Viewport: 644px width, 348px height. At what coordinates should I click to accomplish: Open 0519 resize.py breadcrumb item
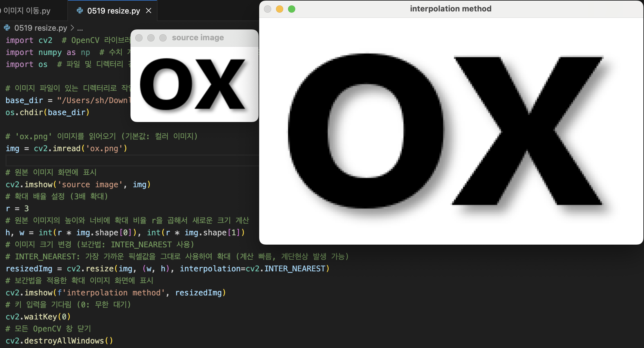(41, 28)
